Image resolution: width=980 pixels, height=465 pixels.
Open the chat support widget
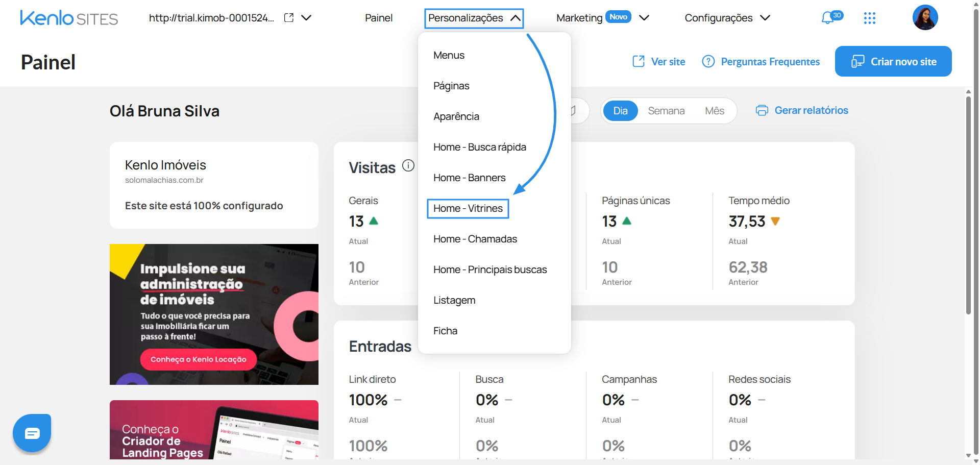(x=32, y=433)
